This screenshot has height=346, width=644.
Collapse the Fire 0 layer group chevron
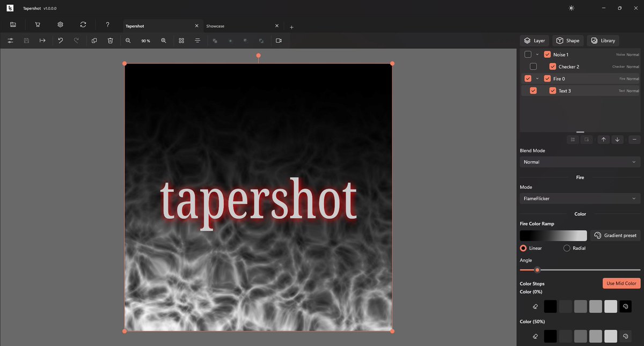click(537, 78)
